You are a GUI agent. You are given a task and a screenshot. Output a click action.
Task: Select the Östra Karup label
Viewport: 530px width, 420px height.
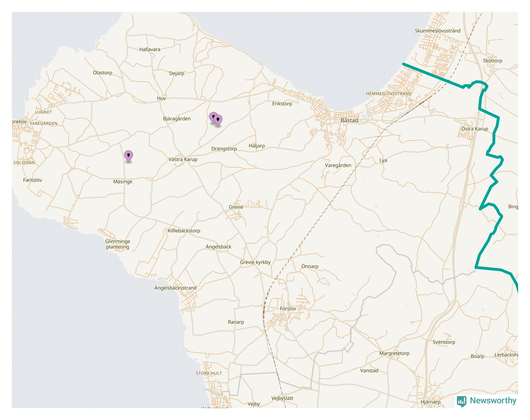coord(475,129)
